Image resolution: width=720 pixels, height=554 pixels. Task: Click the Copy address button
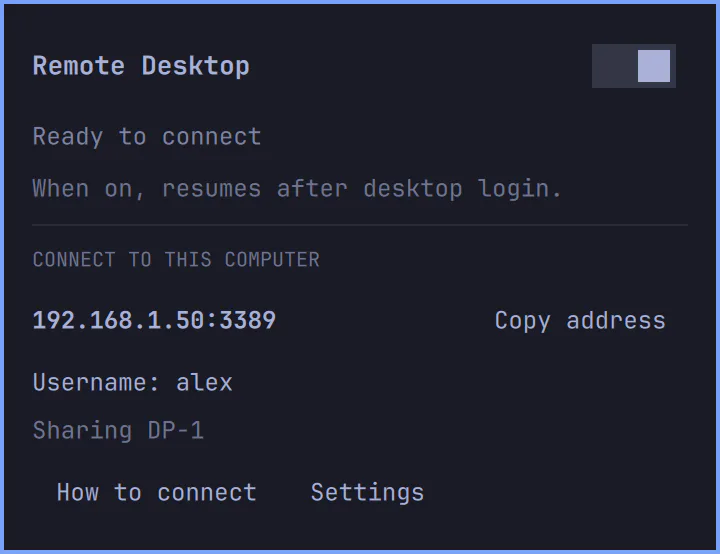(x=580, y=321)
